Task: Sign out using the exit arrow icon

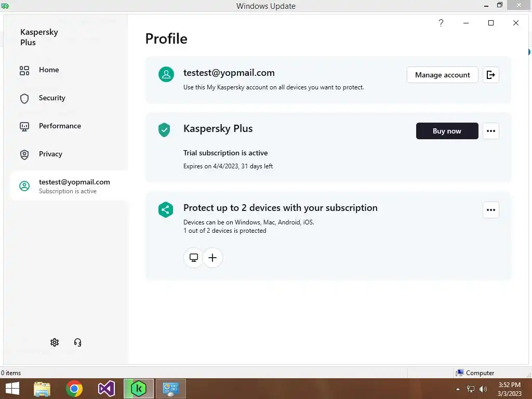Action: tap(491, 75)
